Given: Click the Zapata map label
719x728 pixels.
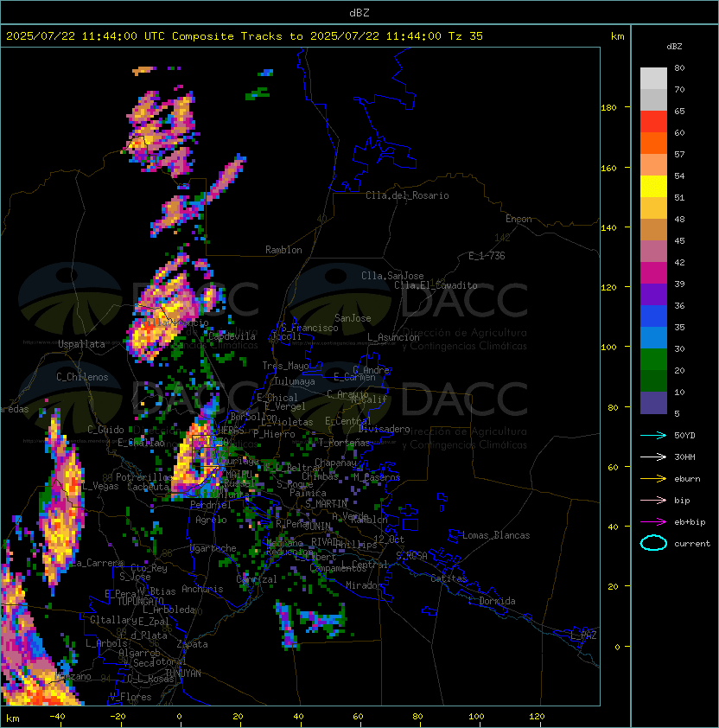Looking at the screenshot, I should tap(192, 644).
